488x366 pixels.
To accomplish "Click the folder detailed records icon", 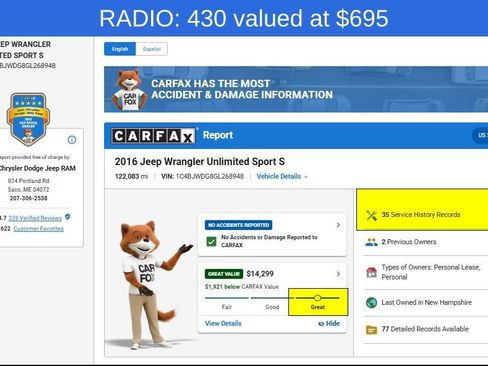I will 371,330.
